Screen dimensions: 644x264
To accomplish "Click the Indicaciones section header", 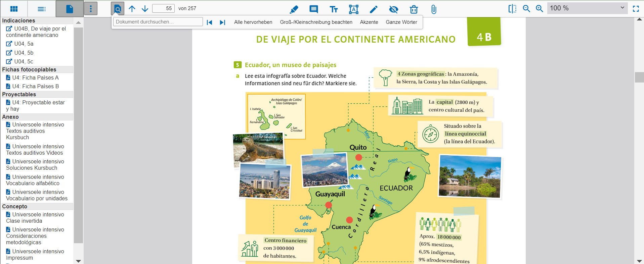I will (37, 20).
